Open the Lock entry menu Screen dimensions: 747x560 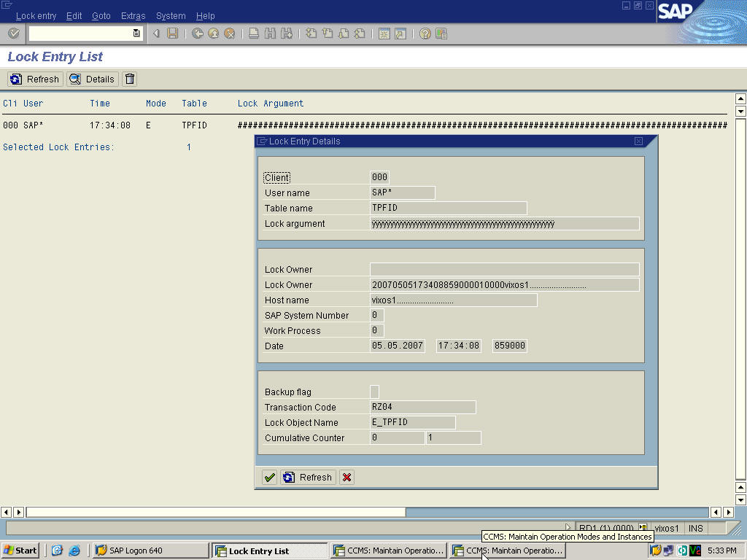click(36, 15)
